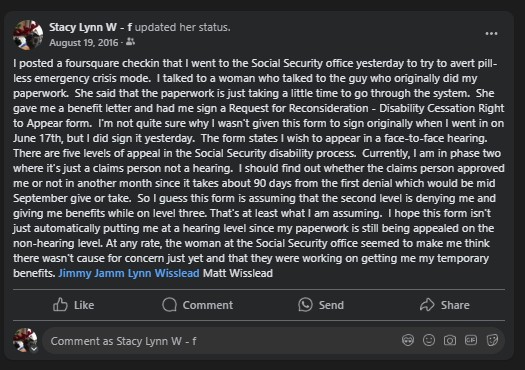Focus the Comment as Stacy Lynn W field
This screenshot has height=370, width=525.
(x=221, y=341)
